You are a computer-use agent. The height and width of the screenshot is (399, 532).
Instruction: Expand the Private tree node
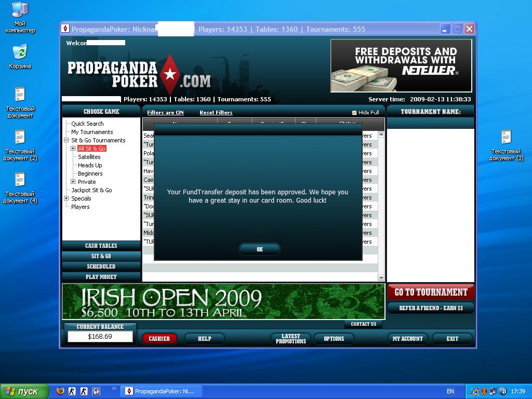click(73, 182)
